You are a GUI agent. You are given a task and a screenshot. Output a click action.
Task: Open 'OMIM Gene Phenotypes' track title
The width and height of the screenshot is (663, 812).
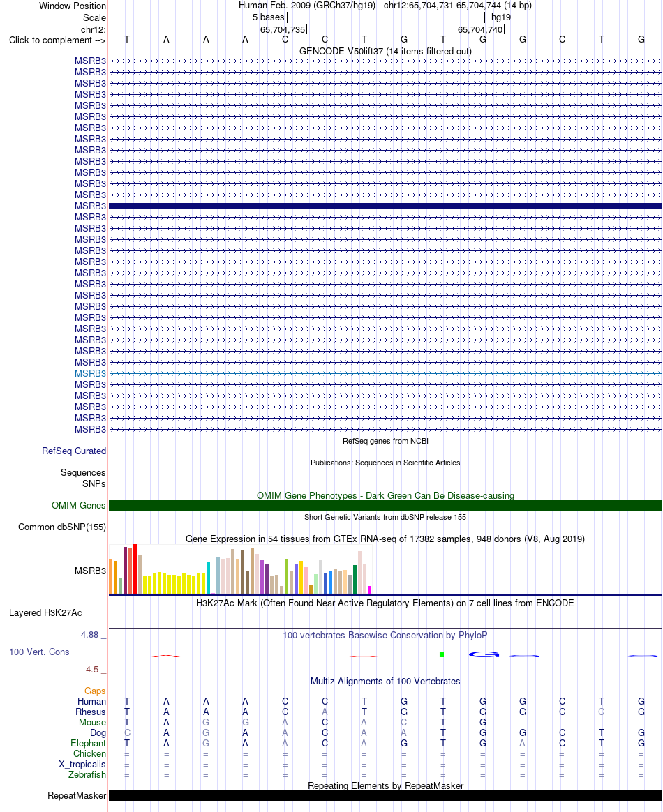pos(385,495)
